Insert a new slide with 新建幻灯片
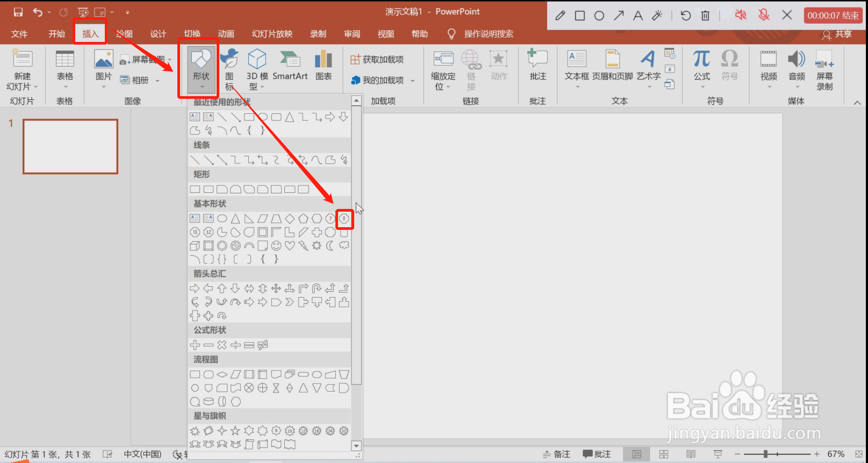Viewport: 868px width, 463px height. [22, 70]
